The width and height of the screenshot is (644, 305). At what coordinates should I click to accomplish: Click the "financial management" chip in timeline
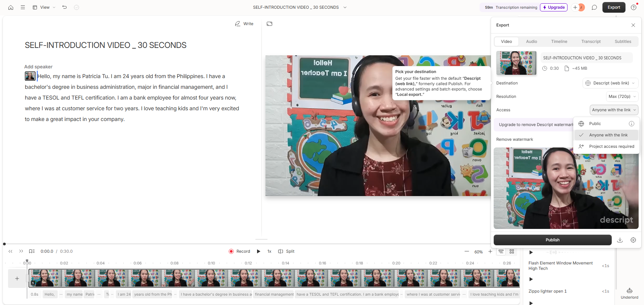click(274, 295)
